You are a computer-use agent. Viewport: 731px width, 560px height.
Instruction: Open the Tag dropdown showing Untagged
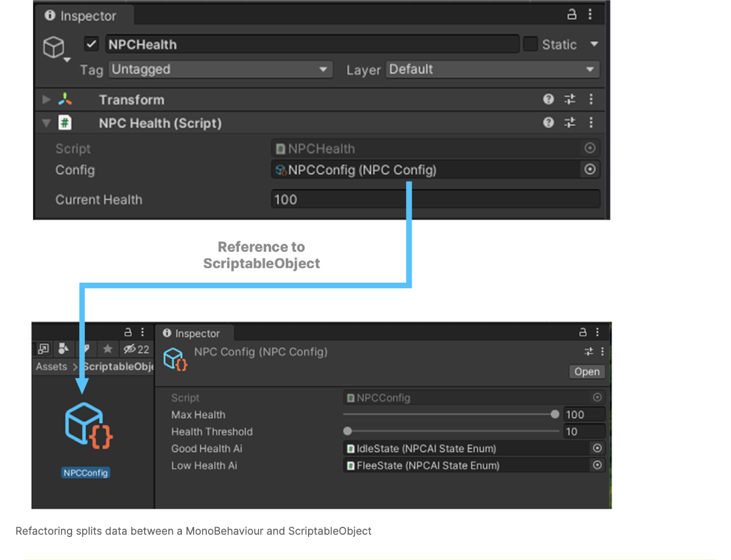coord(221,69)
